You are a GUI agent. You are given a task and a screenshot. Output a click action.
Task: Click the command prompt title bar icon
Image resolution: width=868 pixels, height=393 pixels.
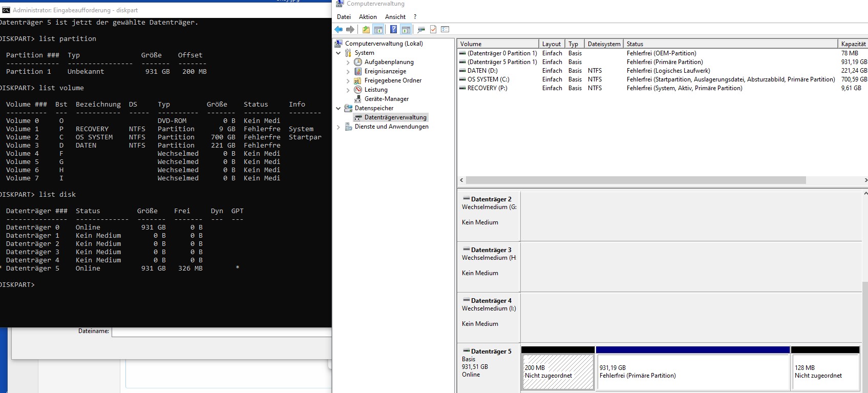pos(6,10)
